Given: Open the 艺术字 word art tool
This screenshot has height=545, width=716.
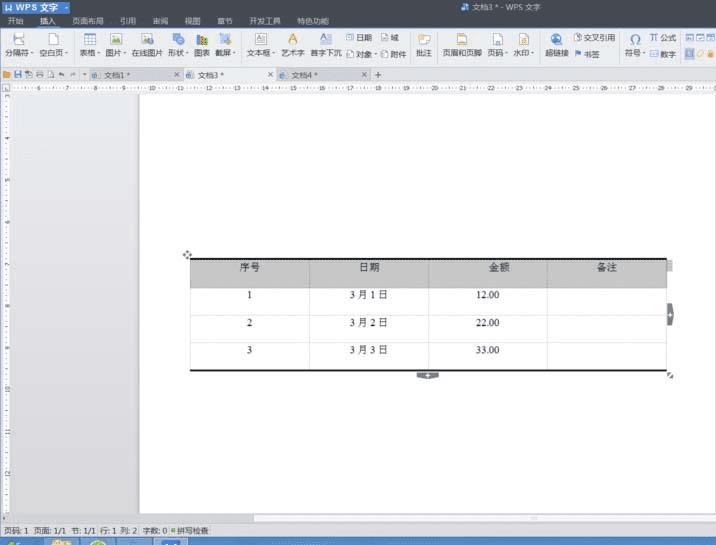Looking at the screenshot, I should tap(293, 45).
